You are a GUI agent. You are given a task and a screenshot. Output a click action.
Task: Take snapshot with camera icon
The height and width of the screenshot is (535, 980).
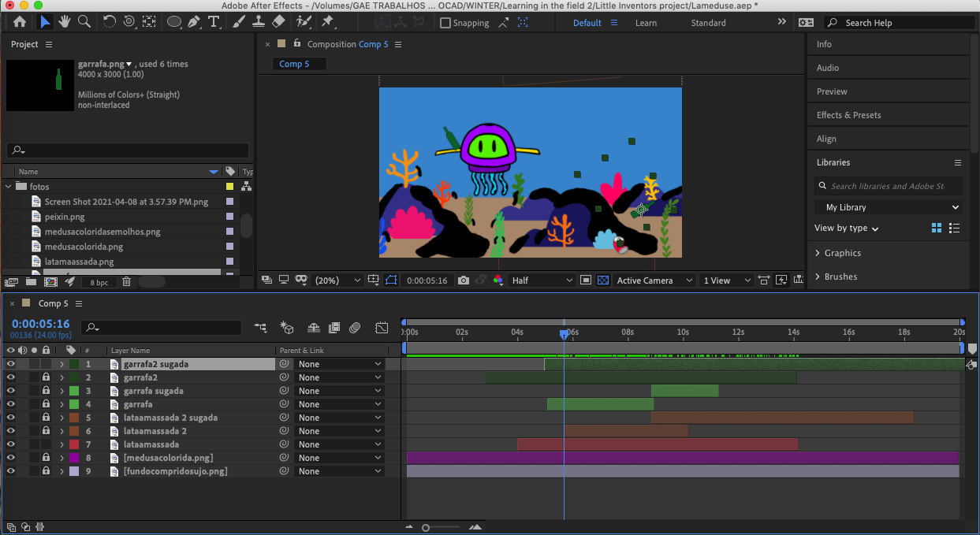[x=464, y=281]
